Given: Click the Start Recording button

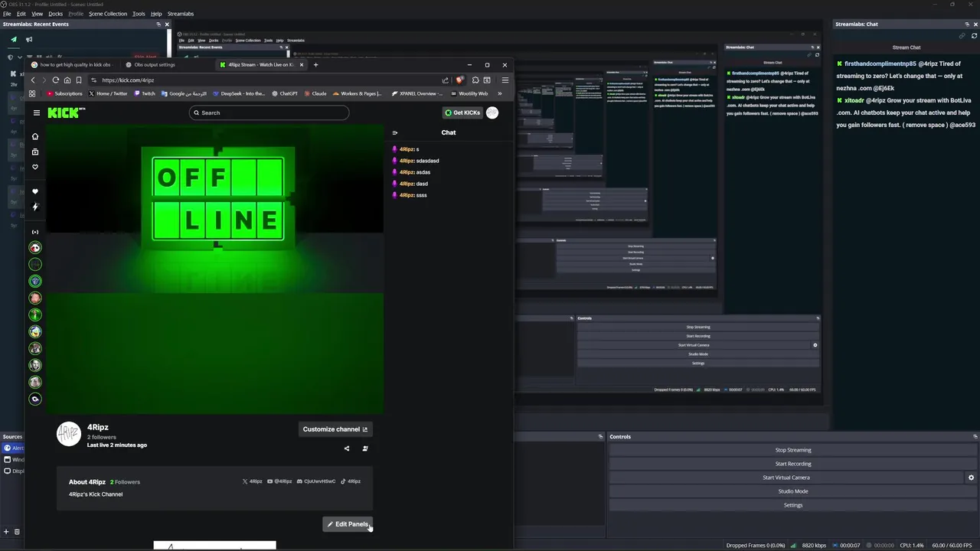Looking at the screenshot, I should point(793,464).
